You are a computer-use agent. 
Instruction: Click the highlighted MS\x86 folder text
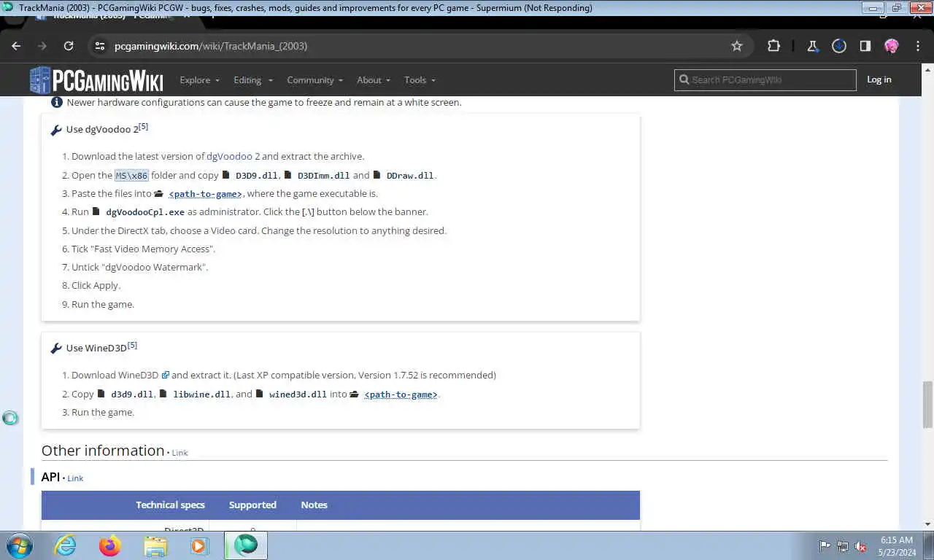131,175
